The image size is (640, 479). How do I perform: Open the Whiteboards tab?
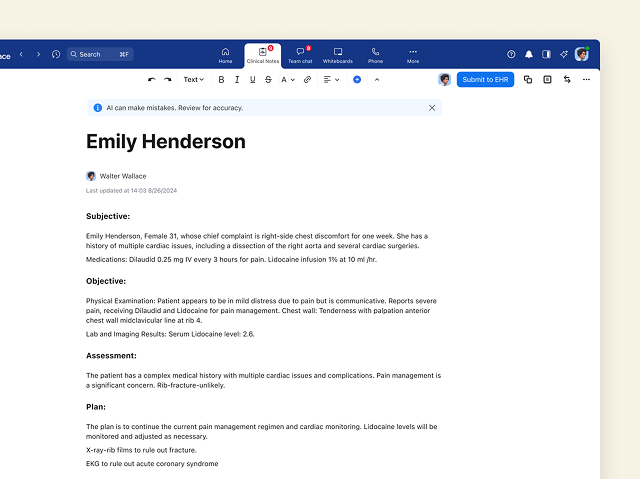coord(338,55)
